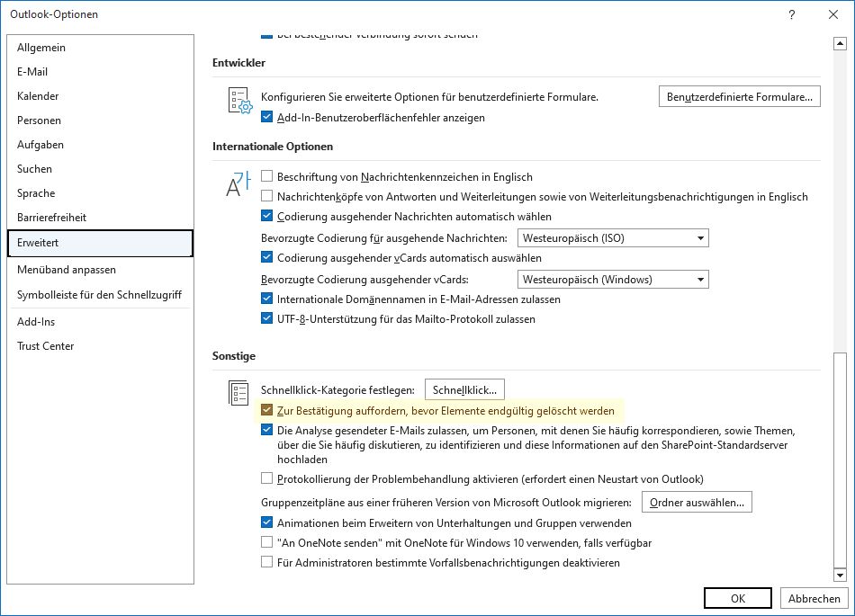Toggle Add-In-Benutzeroberflächenfehler anzeigen checkbox
855x616 pixels.
(x=266, y=117)
